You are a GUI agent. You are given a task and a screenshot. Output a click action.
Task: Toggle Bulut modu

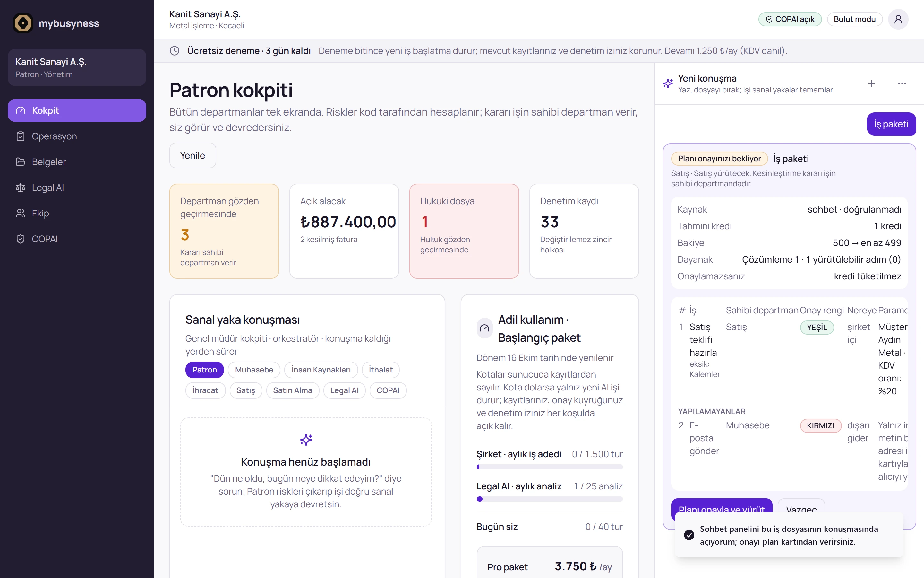pos(854,19)
